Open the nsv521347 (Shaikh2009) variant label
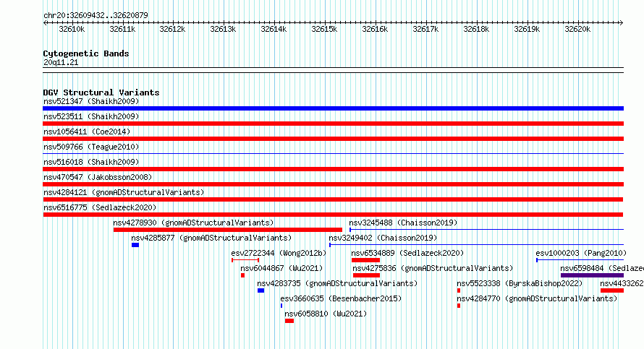The width and height of the screenshot is (644, 349). tap(91, 101)
